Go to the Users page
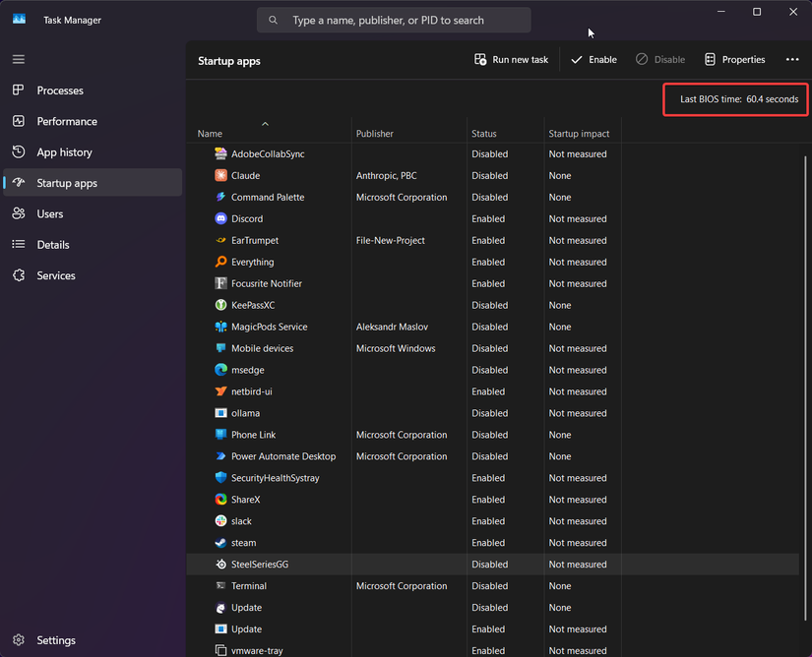 coord(93,213)
